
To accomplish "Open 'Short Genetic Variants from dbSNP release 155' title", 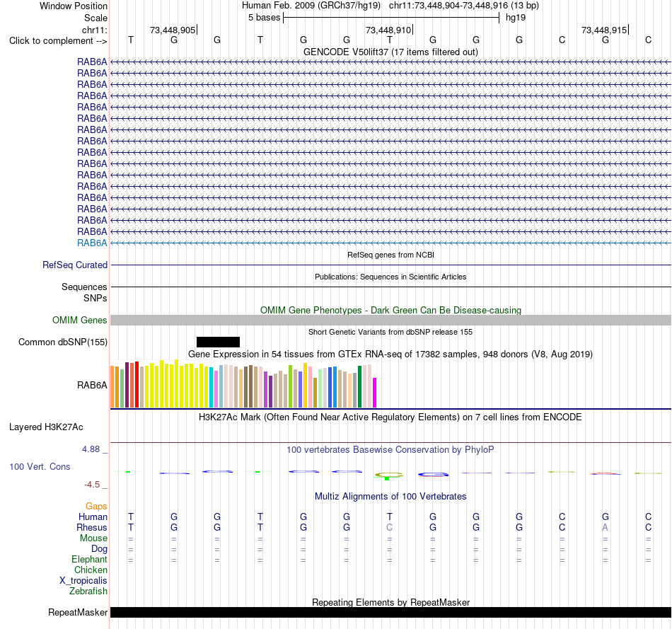I will pos(390,332).
